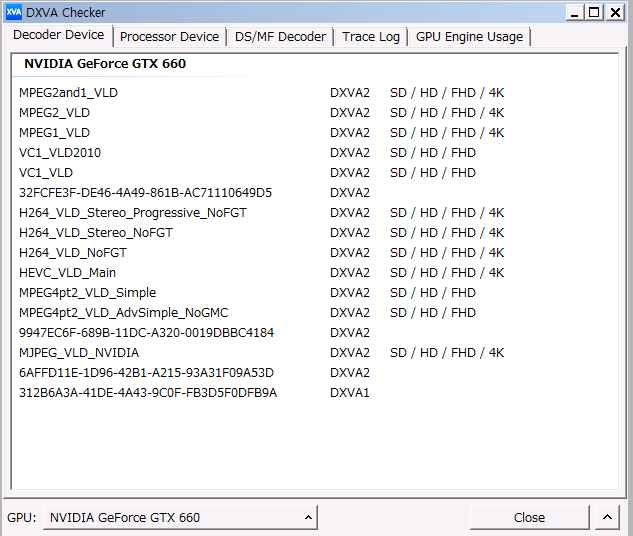Maximize the DXVA Checker window
This screenshot has width=633, height=536.
[594, 13]
